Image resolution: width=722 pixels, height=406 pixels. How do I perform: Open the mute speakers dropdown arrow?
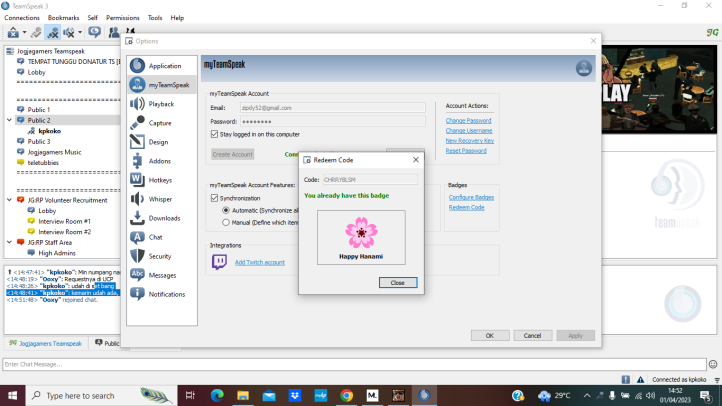coord(80,32)
